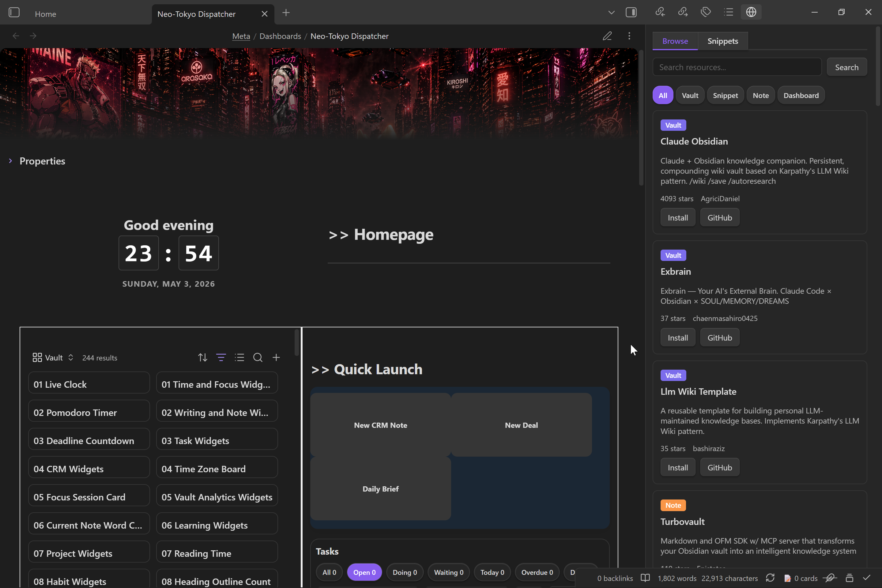Image resolution: width=882 pixels, height=588 pixels.
Task: Click the crossed-out feather status bar icon
Action: (x=830, y=578)
